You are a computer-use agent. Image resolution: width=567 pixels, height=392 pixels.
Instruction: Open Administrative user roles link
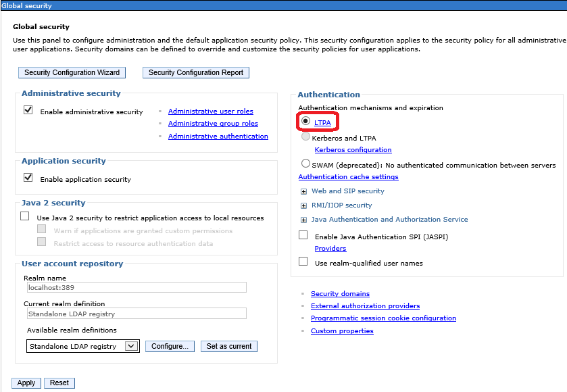coord(211,111)
